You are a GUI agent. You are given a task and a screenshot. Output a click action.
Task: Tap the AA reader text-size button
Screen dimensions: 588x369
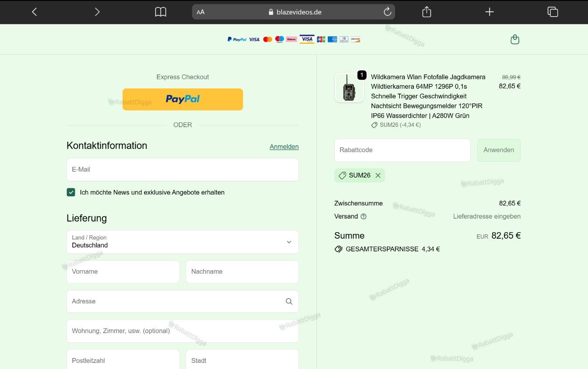[200, 12]
